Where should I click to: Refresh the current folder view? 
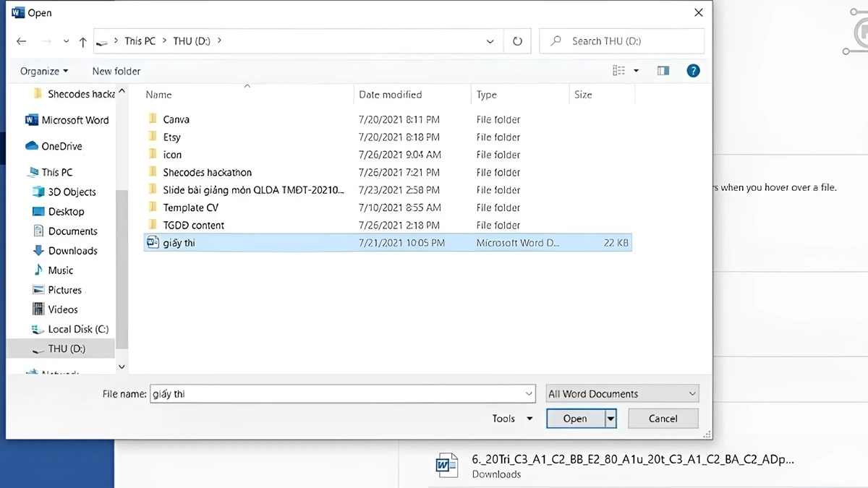(x=516, y=41)
